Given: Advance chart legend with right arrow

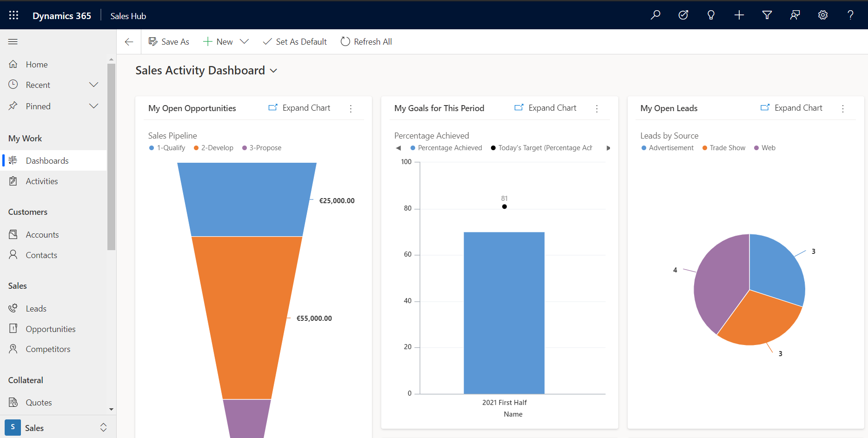Looking at the screenshot, I should point(608,148).
